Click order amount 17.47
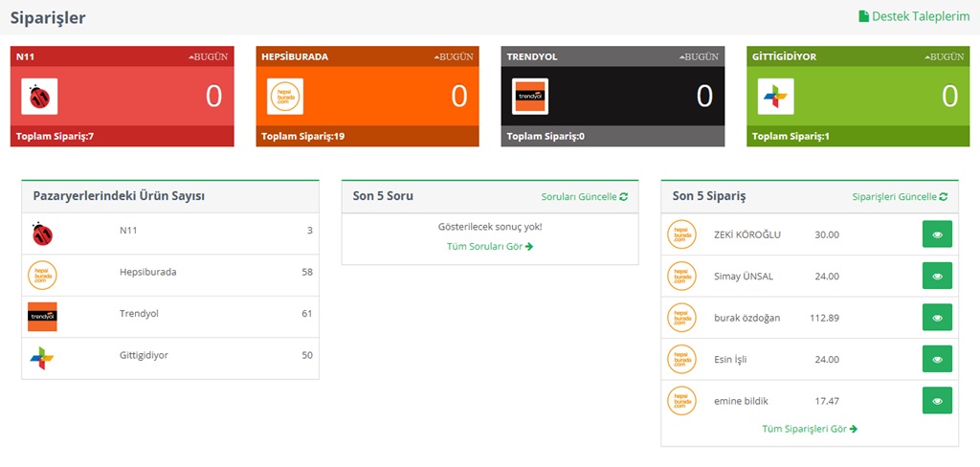 click(x=827, y=401)
